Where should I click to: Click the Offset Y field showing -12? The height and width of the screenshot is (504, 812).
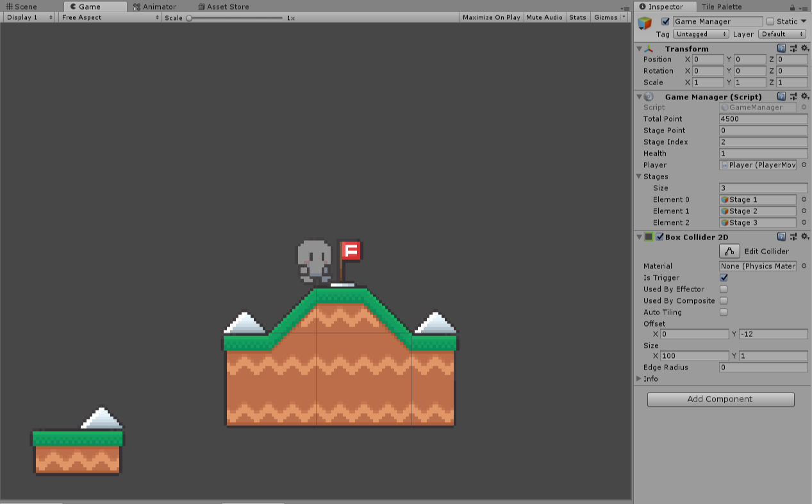[x=773, y=334]
